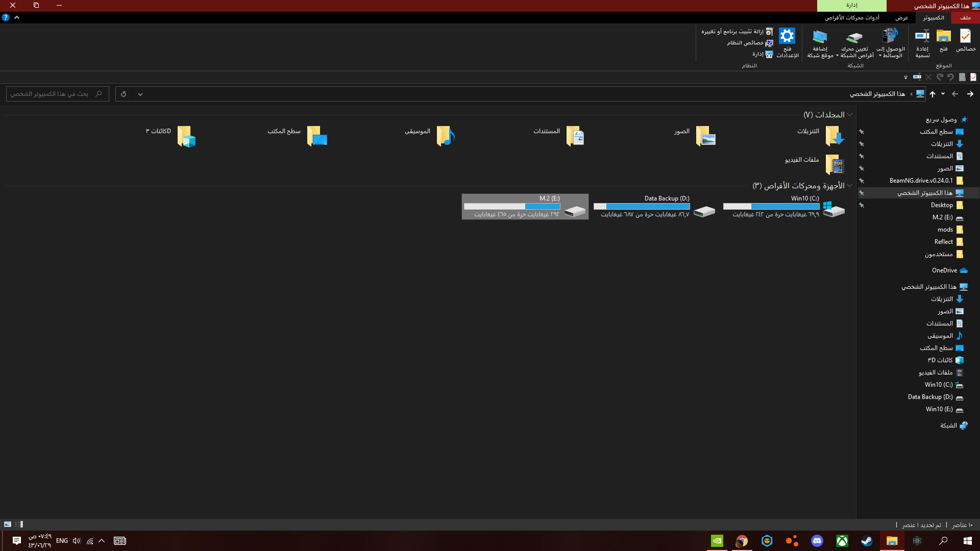Switch to the View (عرض) ribbon tab
The image size is (980, 551).
[901, 18]
